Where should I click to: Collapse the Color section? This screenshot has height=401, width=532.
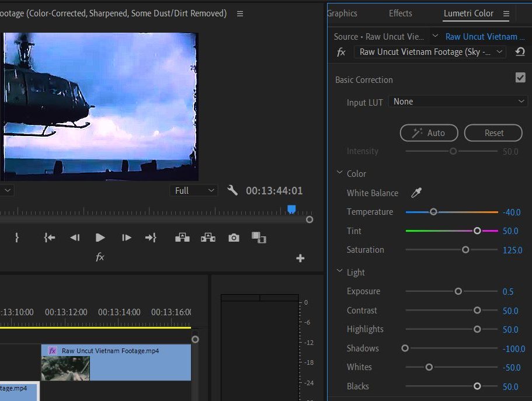click(x=339, y=172)
